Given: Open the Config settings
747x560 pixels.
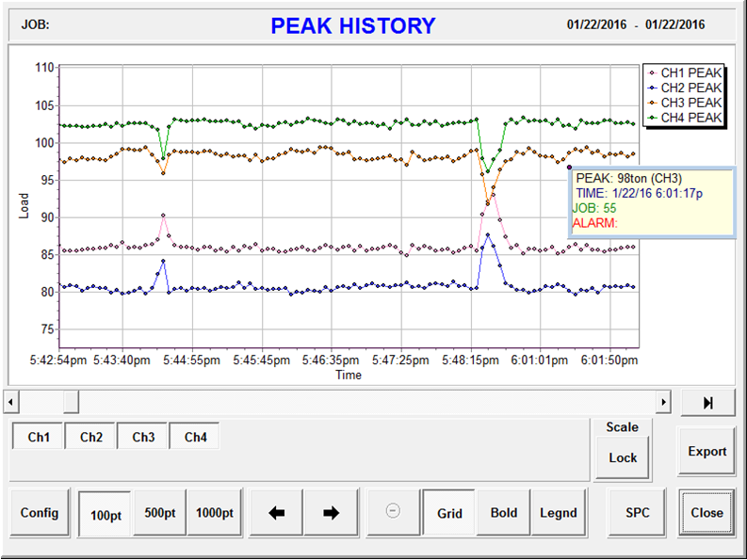Looking at the screenshot, I should [x=40, y=513].
